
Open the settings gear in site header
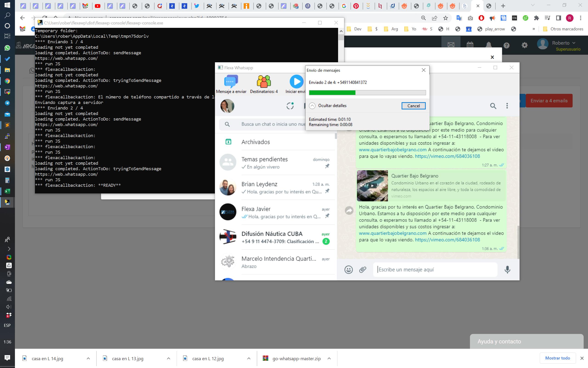(x=525, y=45)
